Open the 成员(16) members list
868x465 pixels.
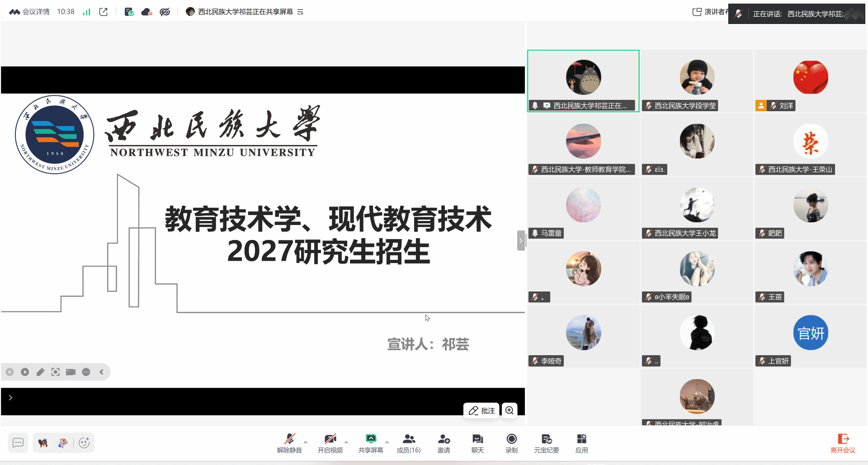pyautogui.click(x=409, y=443)
